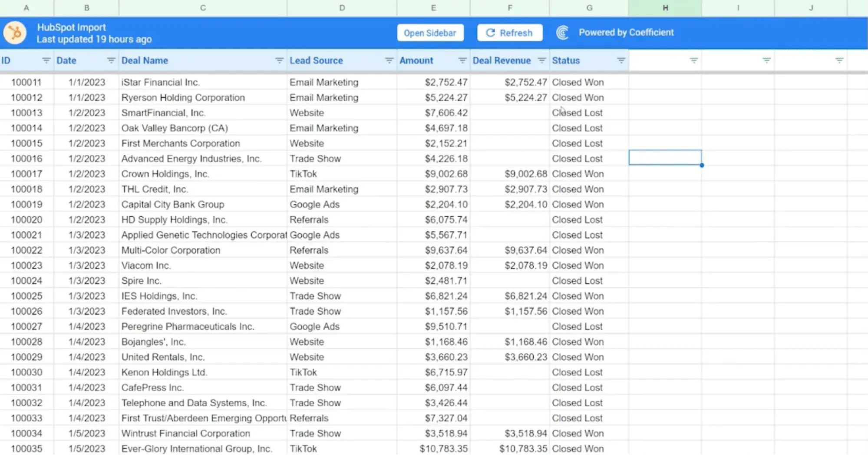The image size is (868, 455).
Task: Click the selected empty cell in column H
Action: [665, 158]
